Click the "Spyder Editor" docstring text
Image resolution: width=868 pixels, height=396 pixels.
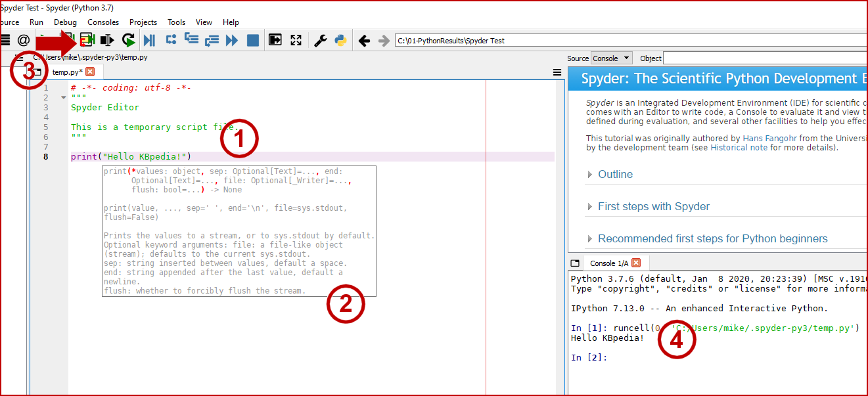[105, 107]
